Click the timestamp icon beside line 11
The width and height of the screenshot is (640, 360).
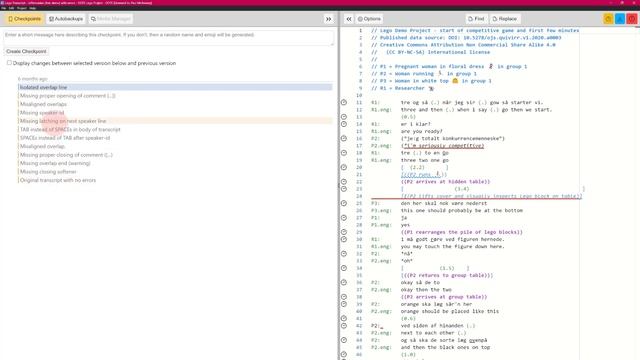(x=344, y=102)
